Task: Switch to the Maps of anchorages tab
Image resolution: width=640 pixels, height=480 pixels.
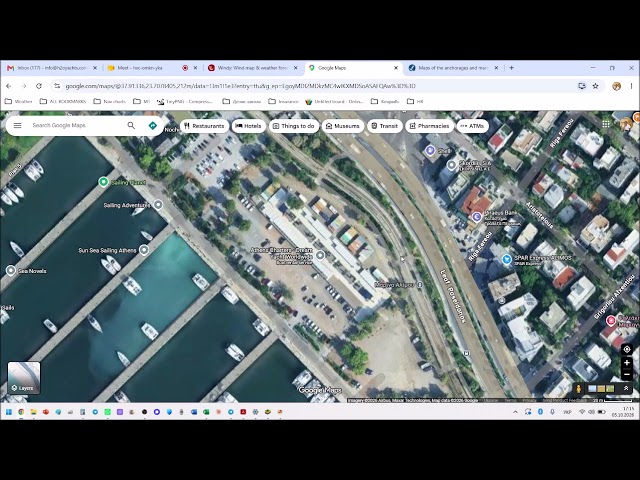Action: pyautogui.click(x=453, y=68)
